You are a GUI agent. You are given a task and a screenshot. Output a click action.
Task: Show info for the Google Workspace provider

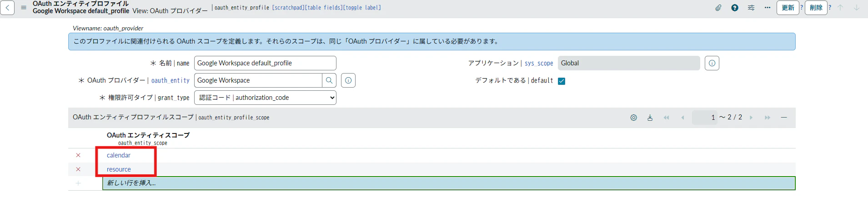click(348, 80)
